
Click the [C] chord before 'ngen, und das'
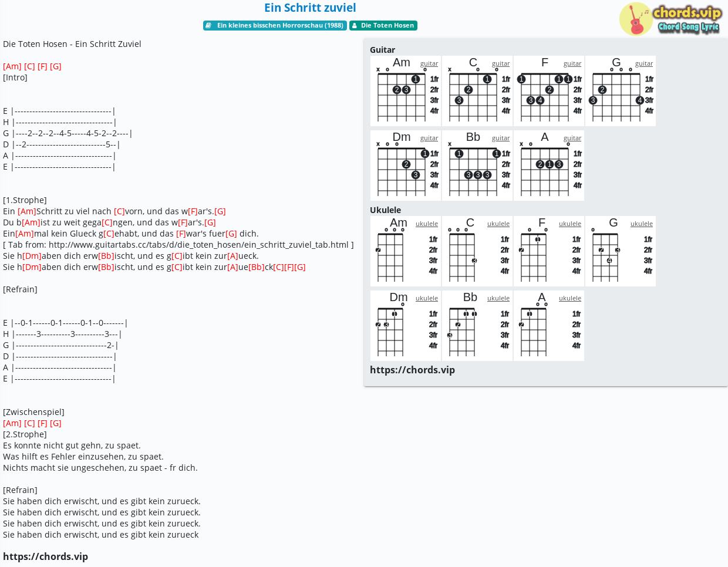pos(107,222)
